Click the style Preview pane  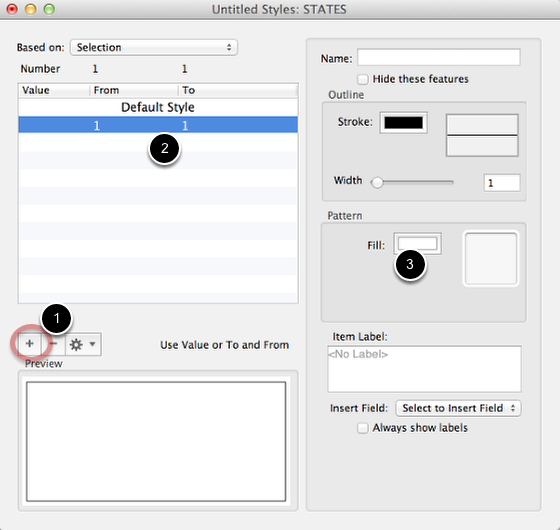click(156, 441)
